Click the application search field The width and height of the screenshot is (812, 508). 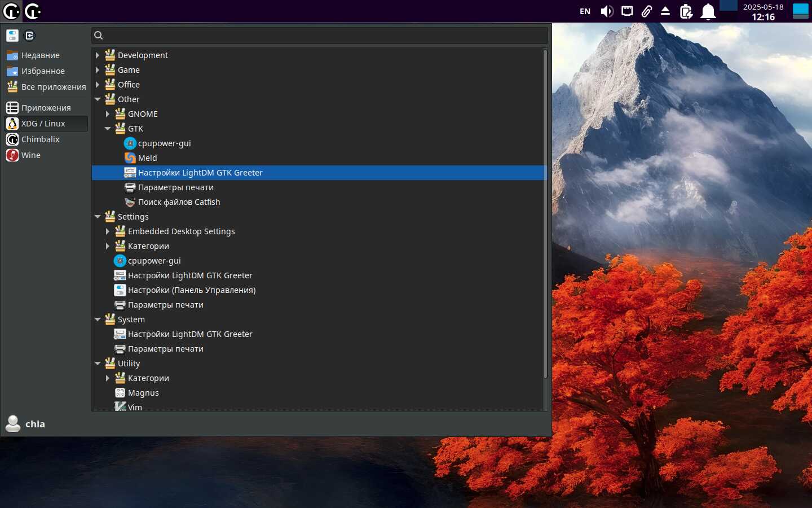pos(320,36)
